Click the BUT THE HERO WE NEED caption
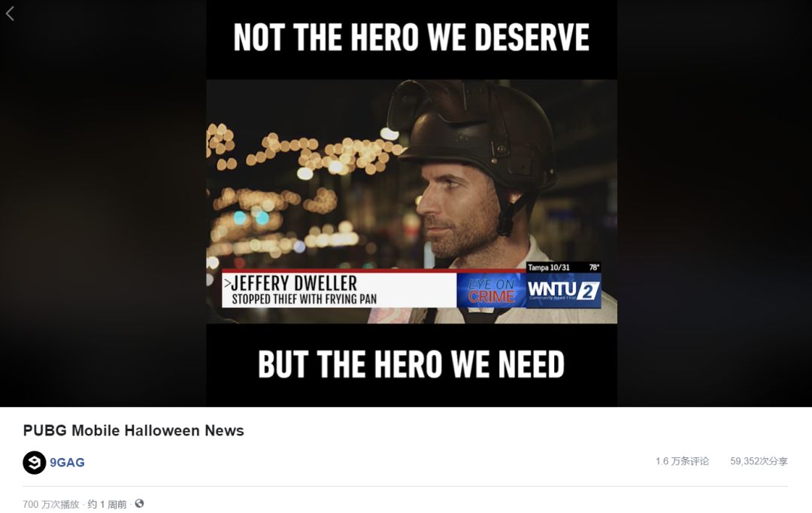This screenshot has height=513, width=812. click(x=411, y=364)
